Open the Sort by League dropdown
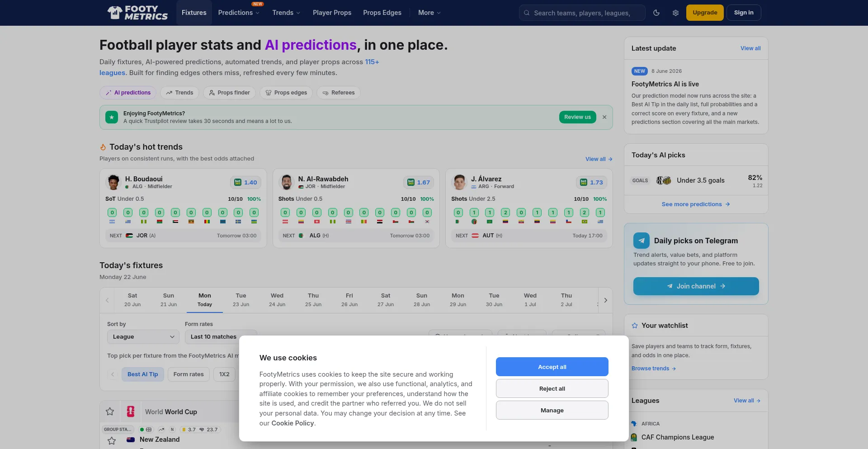The width and height of the screenshot is (868, 449). (x=143, y=337)
